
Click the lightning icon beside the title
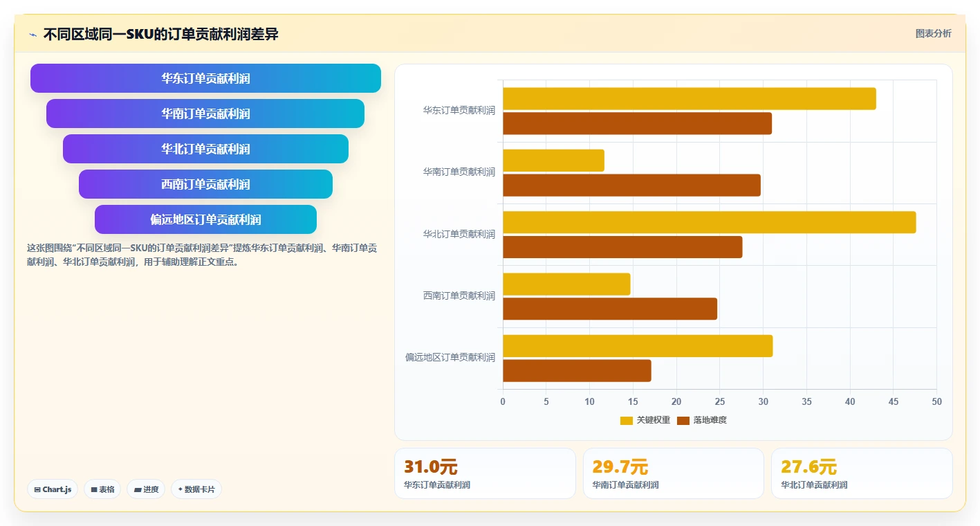pos(33,35)
